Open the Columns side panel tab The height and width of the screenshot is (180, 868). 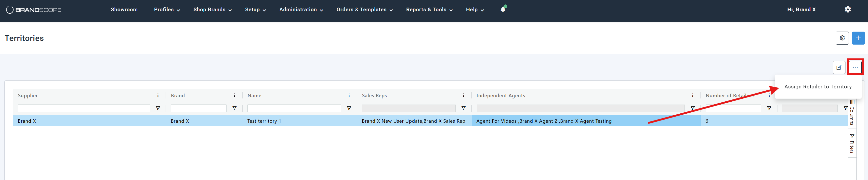852,113
